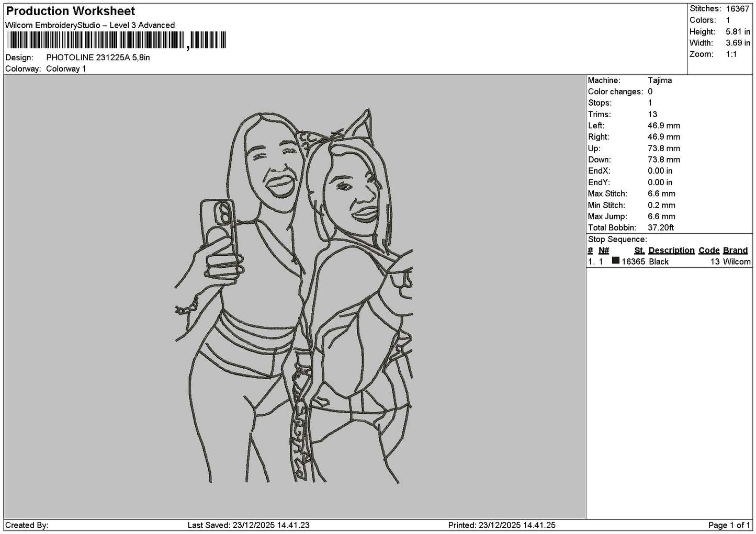Click the black thread color swatch

pos(616,260)
